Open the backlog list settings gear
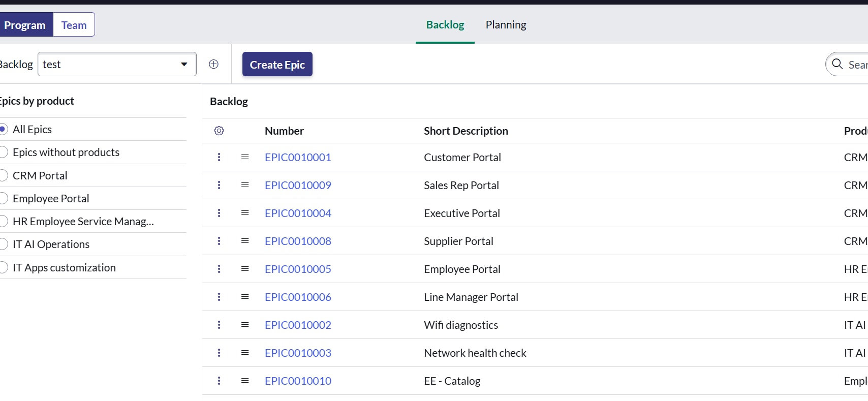Screen dimensions: 868x401 pyautogui.click(x=219, y=131)
